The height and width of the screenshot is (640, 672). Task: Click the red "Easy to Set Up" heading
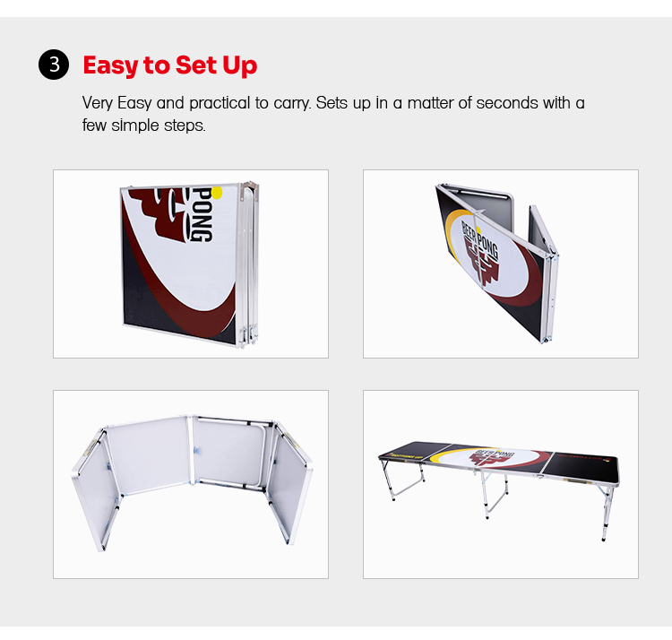click(170, 65)
